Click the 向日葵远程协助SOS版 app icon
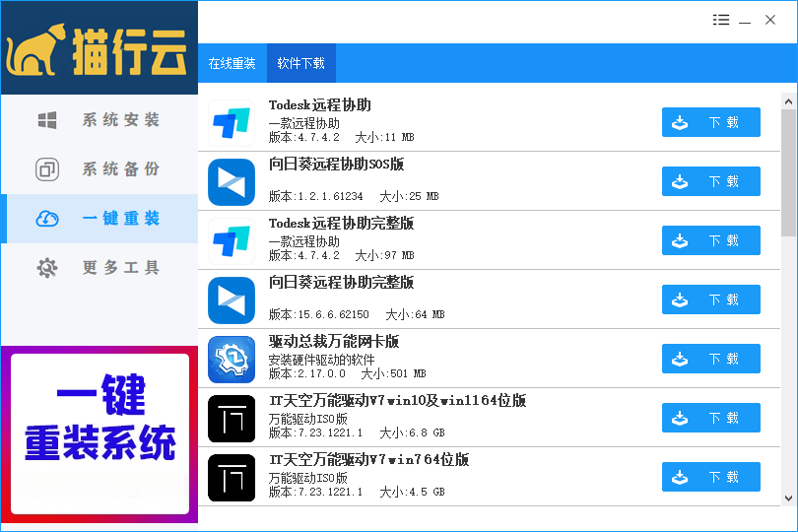The image size is (798, 532). pyautogui.click(x=232, y=182)
